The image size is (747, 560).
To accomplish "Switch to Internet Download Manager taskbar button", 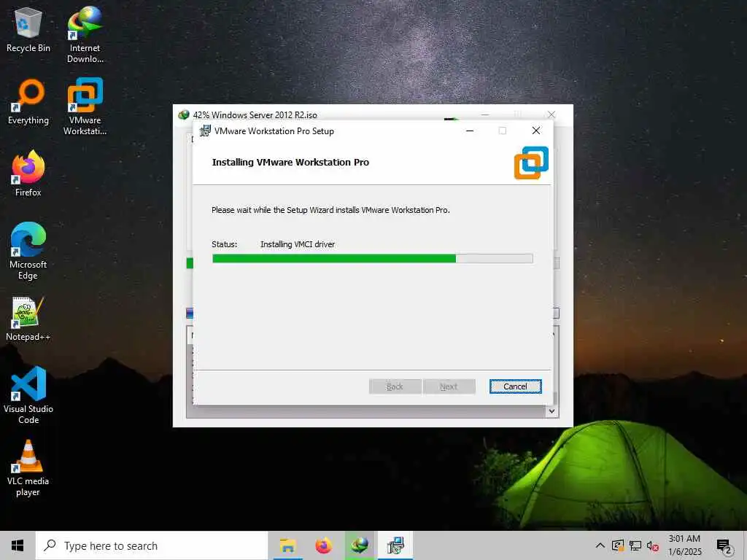I will [360, 545].
